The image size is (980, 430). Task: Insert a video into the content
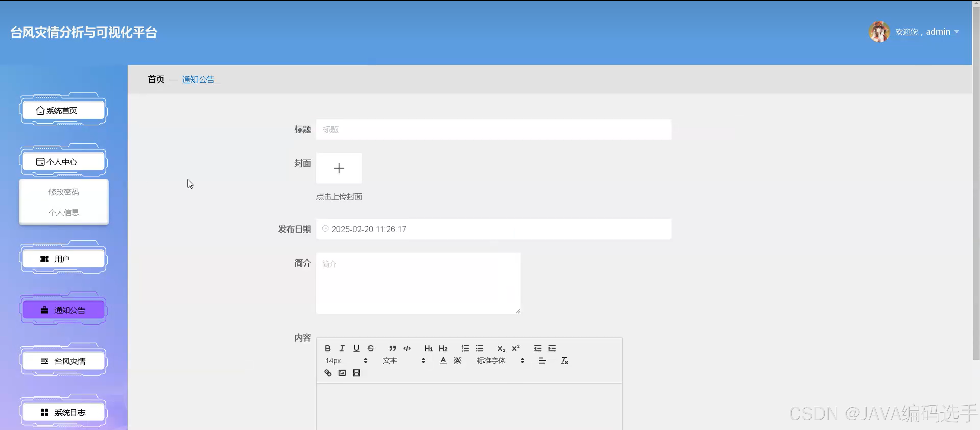(x=356, y=373)
